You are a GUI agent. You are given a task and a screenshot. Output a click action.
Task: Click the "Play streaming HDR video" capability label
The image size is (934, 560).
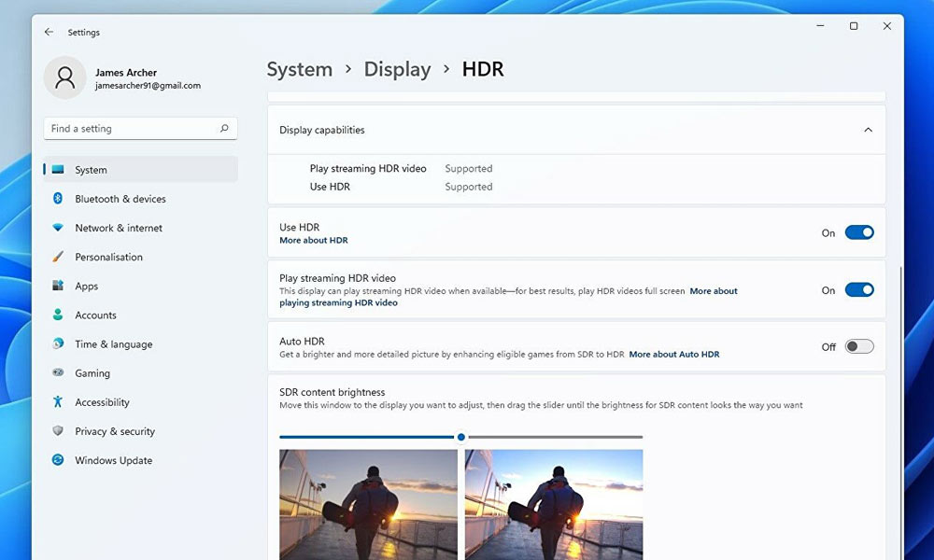coord(367,168)
